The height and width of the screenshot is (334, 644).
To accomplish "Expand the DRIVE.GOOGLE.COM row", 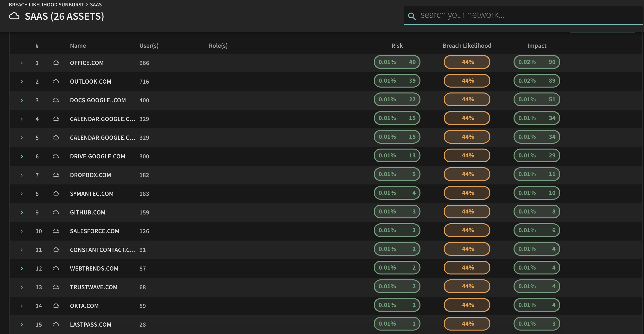I will coord(22,156).
